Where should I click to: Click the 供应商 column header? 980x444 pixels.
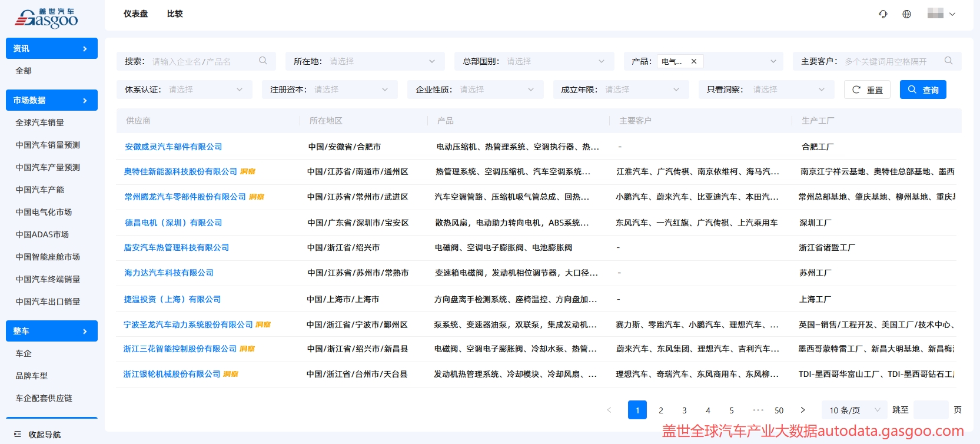138,121
